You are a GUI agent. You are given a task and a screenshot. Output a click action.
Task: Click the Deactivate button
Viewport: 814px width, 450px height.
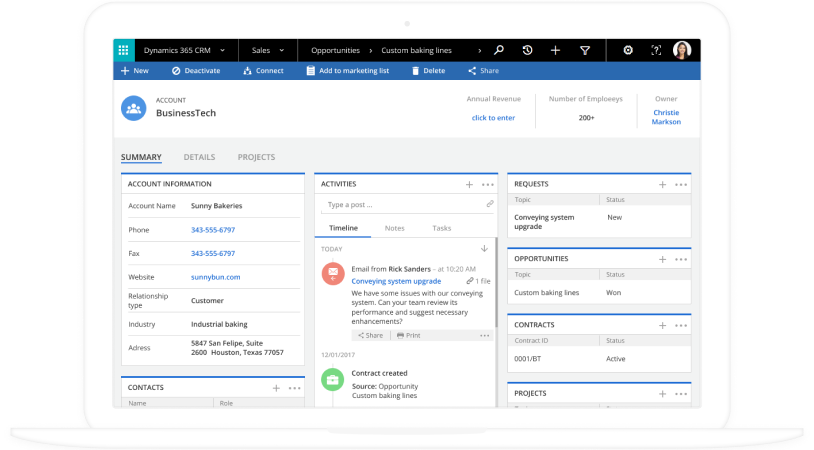click(x=196, y=71)
